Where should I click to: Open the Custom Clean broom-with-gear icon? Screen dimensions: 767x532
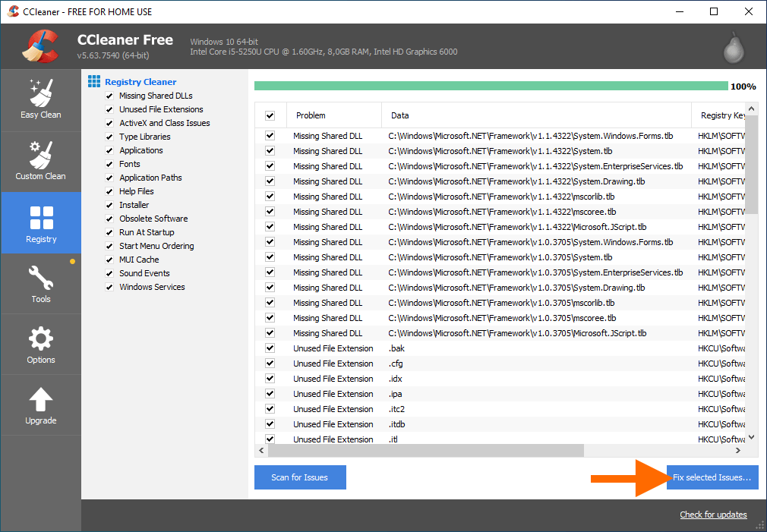pos(40,154)
